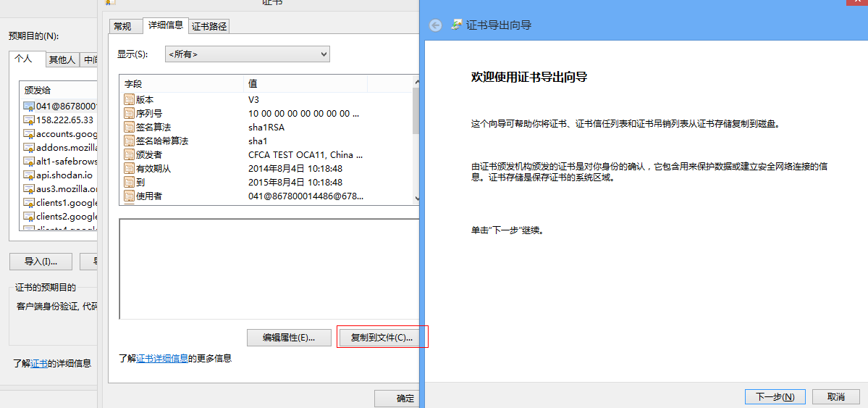Screen dimensions: 868x408
Task: Click the 下一步(N) button
Action: coord(775,397)
